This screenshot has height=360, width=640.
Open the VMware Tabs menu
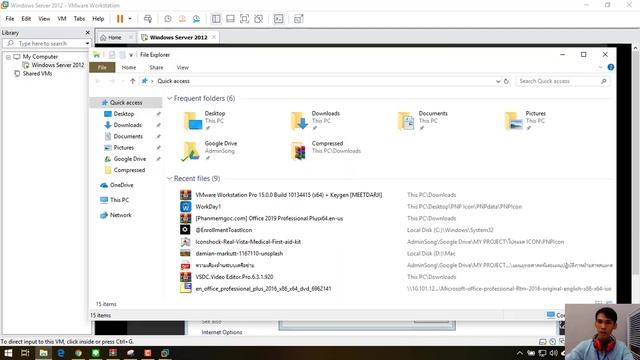pos(79,19)
